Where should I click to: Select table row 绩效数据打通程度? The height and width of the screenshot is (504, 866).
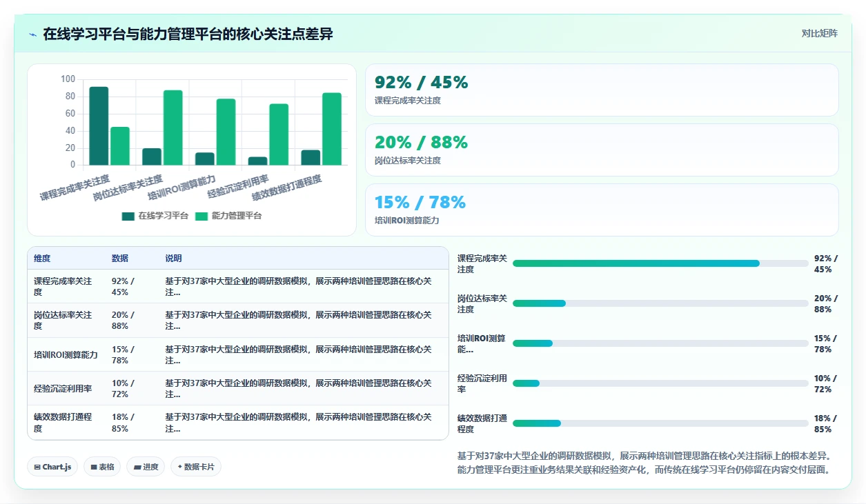point(238,422)
